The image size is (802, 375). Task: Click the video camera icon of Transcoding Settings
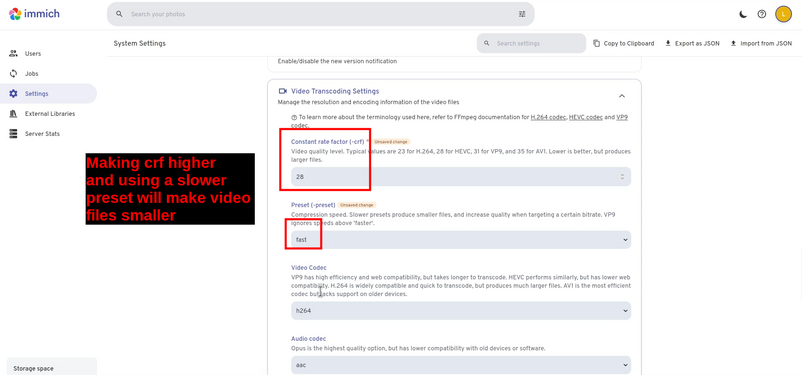tap(282, 91)
